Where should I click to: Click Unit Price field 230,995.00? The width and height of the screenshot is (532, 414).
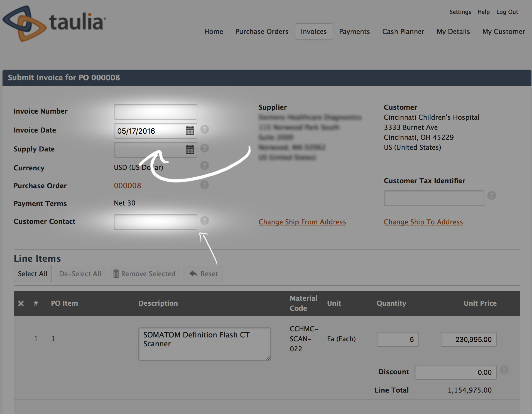[x=469, y=339]
